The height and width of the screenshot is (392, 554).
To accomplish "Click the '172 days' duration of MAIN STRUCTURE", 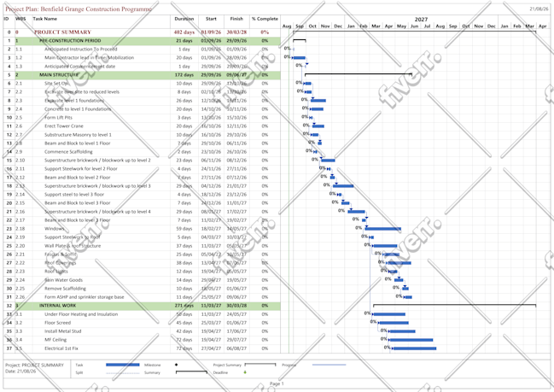I will pos(184,75).
